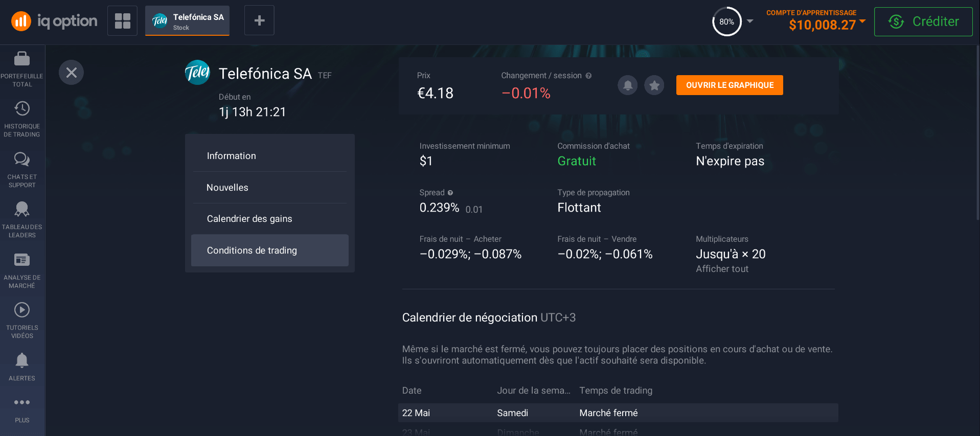
Task: Open Historique de Trading panel
Action: click(x=22, y=119)
